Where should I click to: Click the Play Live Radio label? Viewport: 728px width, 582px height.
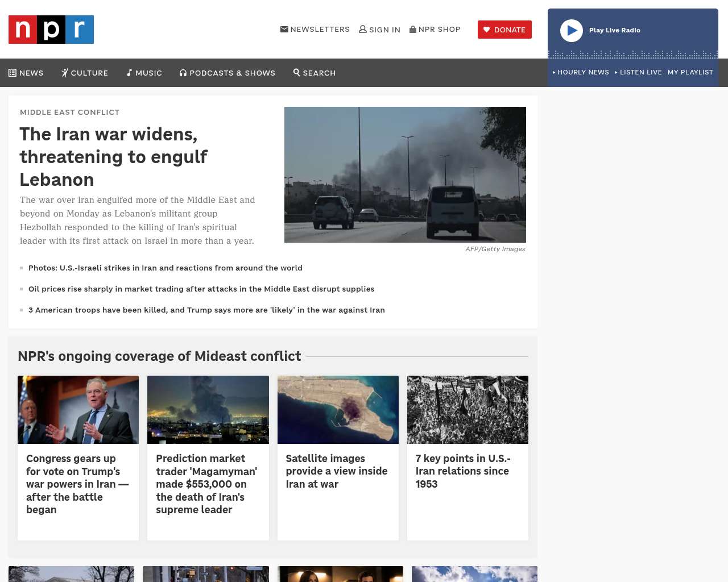click(x=615, y=30)
